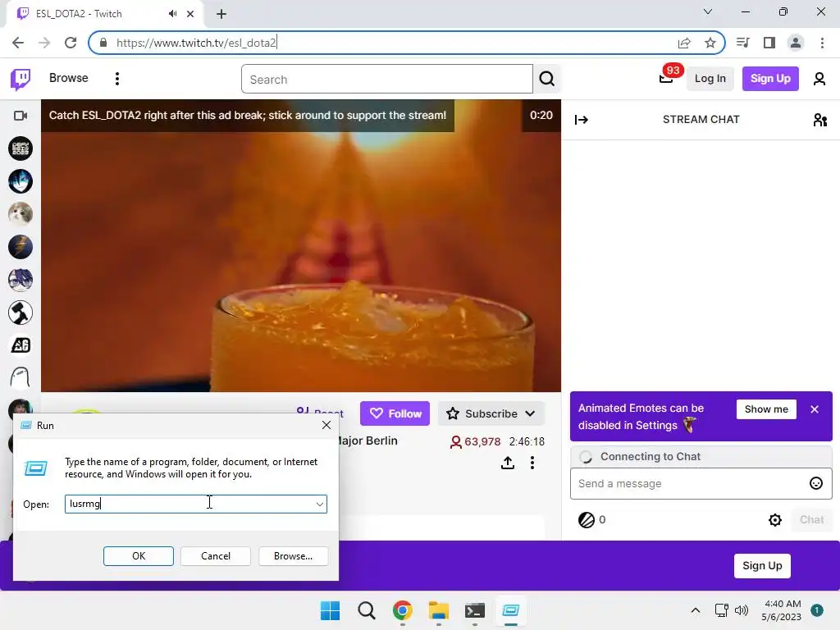Expand the Subscribe options chevron
The image size is (840, 630).
pos(530,413)
